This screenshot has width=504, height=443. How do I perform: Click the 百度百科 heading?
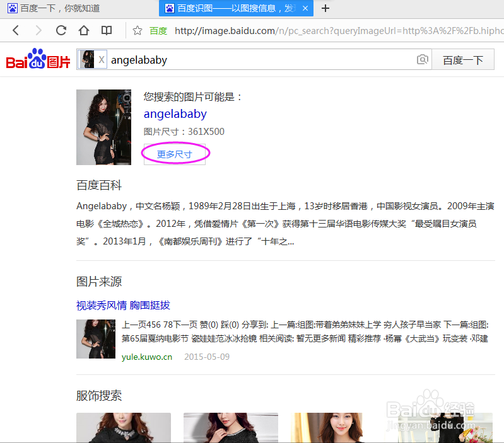tap(99, 185)
